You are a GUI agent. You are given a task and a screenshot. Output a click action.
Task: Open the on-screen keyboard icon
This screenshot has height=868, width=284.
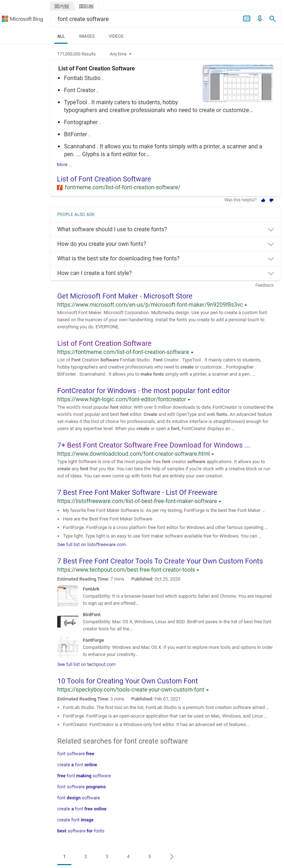coord(246,19)
